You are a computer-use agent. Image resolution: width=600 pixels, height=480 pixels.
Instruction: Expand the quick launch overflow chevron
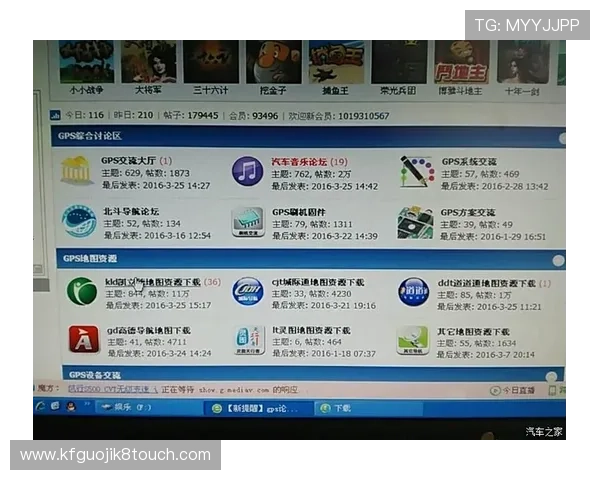click(87, 403)
